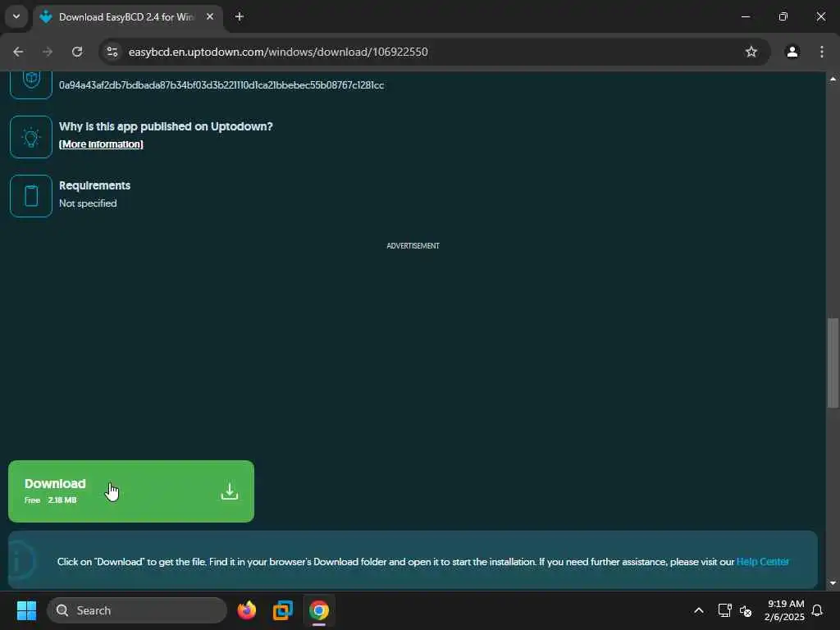The width and height of the screenshot is (840, 630).
Task: Expand the tab search dropdown arrow
Action: 16,16
